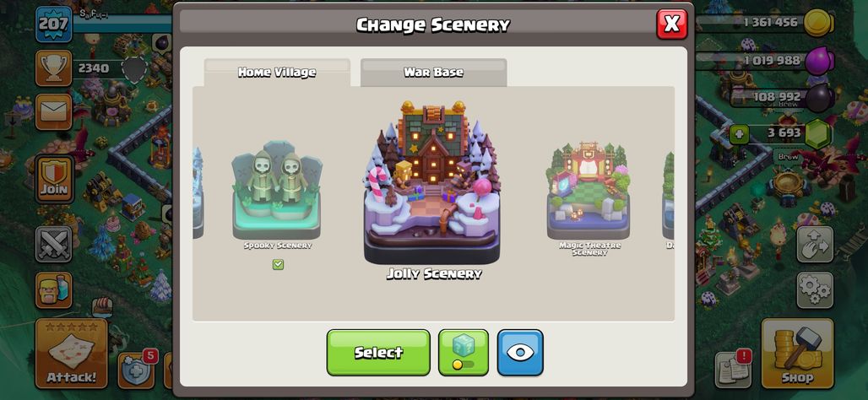
Task: Switch to the Home Village tab
Action: click(277, 73)
